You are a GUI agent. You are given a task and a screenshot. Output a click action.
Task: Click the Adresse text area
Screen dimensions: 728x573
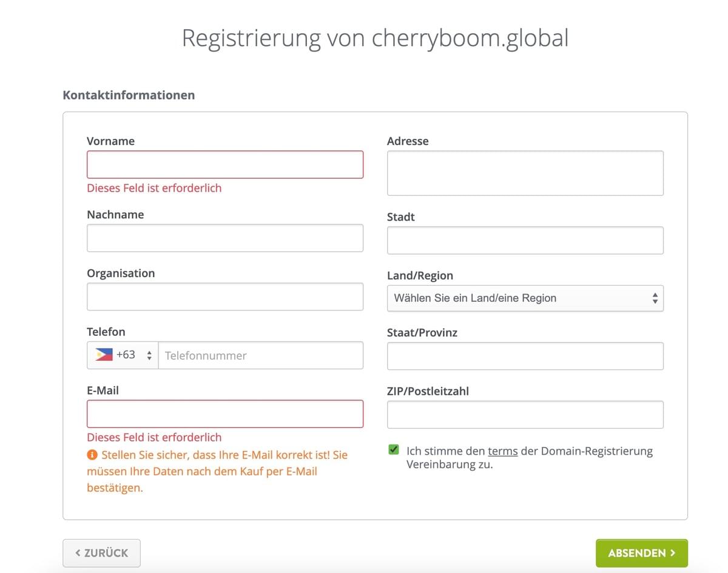pos(525,173)
